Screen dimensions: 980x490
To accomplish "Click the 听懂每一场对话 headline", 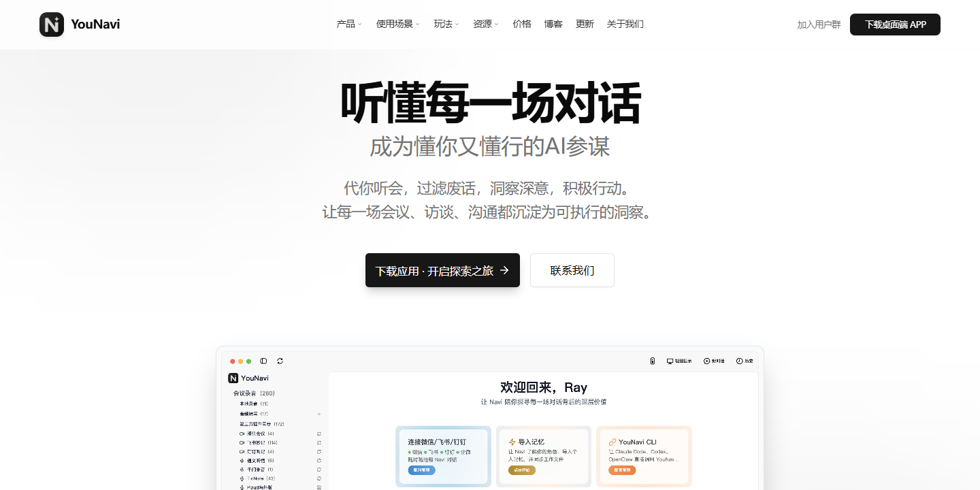I will click(x=490, y=104).
